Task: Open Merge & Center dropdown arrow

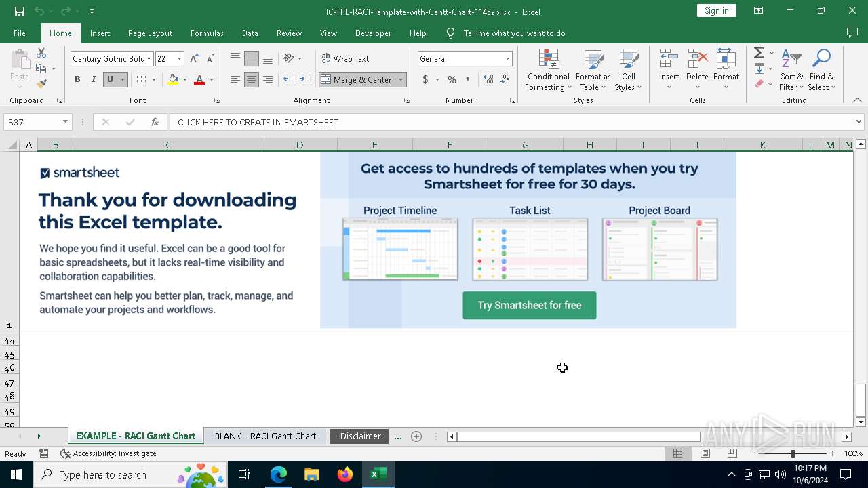Action: (x=401, y=79)
